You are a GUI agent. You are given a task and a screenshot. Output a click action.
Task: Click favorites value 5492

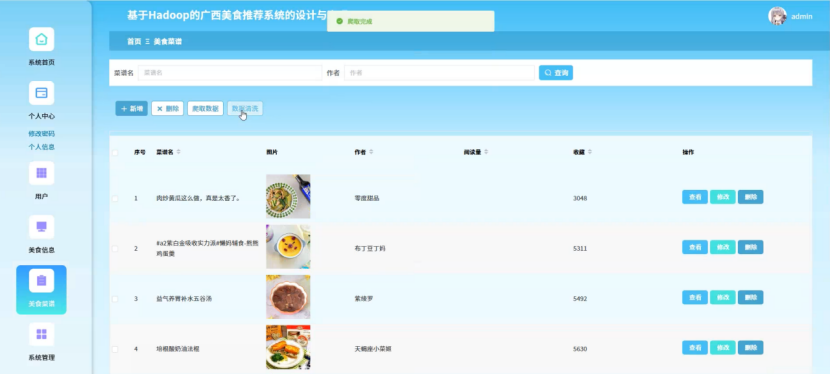pos(580,299)
